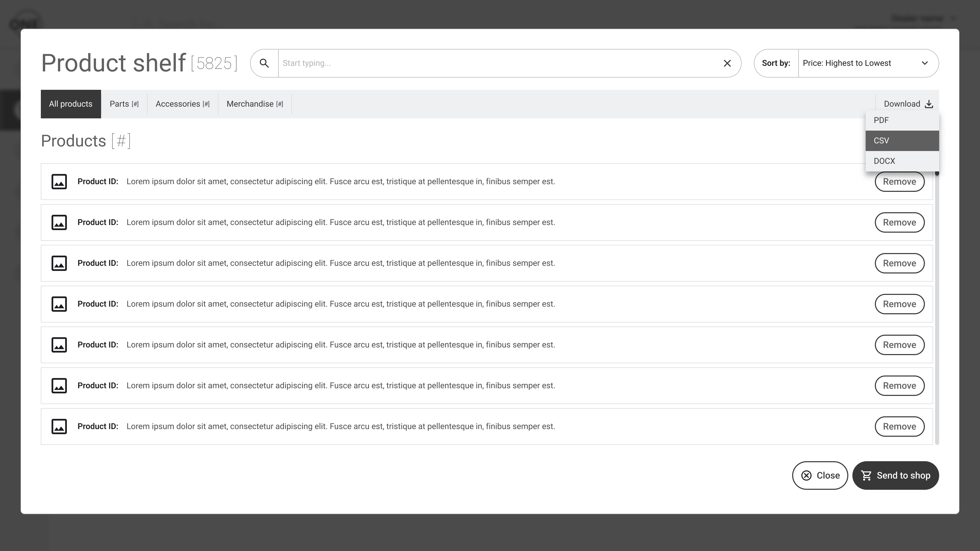The width and height of the screenshot is (980, 551).
Task: Clear search with the X icon
Action: click(727, 63)
